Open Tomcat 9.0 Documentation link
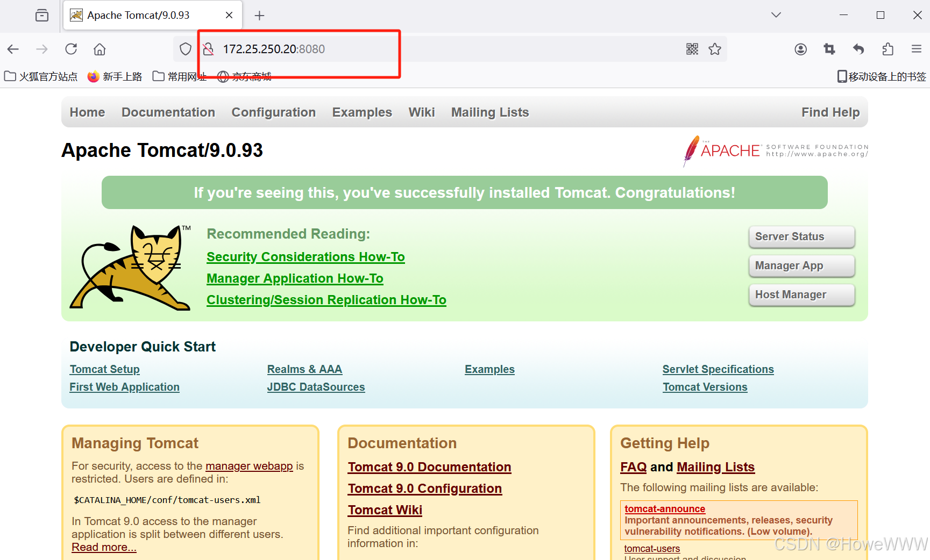The width and height of the screenshot is (930, 560). [429, 467]
